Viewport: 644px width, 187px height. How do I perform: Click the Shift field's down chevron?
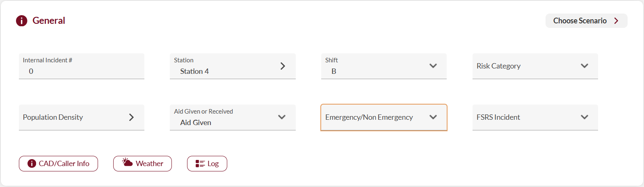(433, 66)
